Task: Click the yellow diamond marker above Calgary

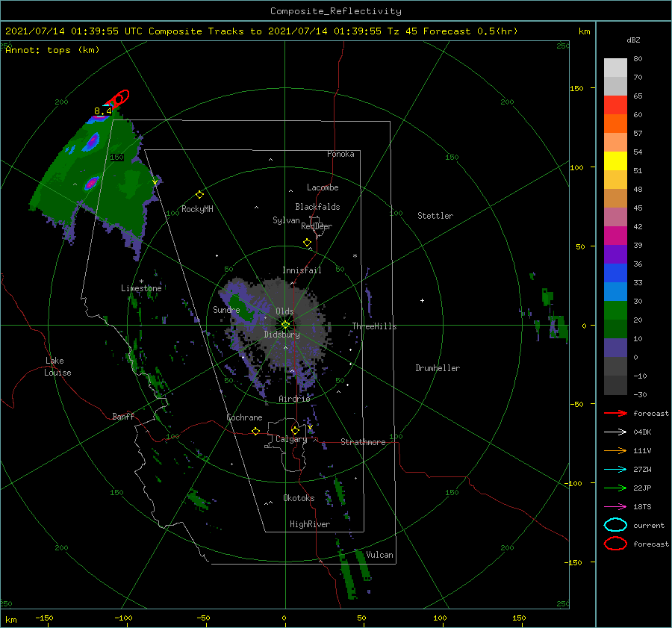Action: point(295,430)
